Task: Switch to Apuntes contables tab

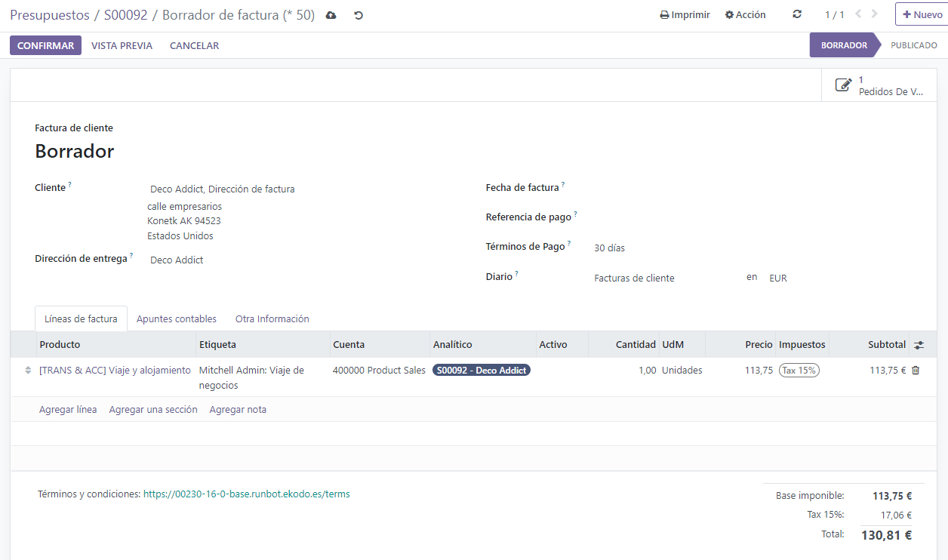Action: click(x=177, y=319)
